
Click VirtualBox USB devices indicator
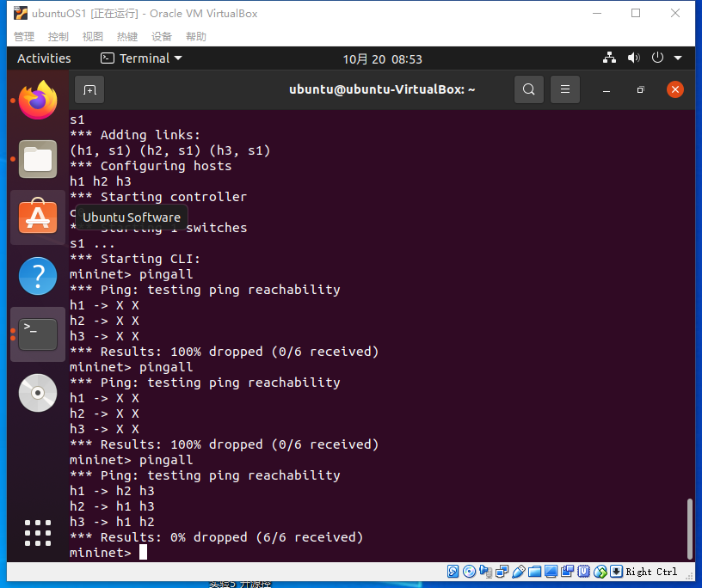pyautogui.click(x=519, y=572)
